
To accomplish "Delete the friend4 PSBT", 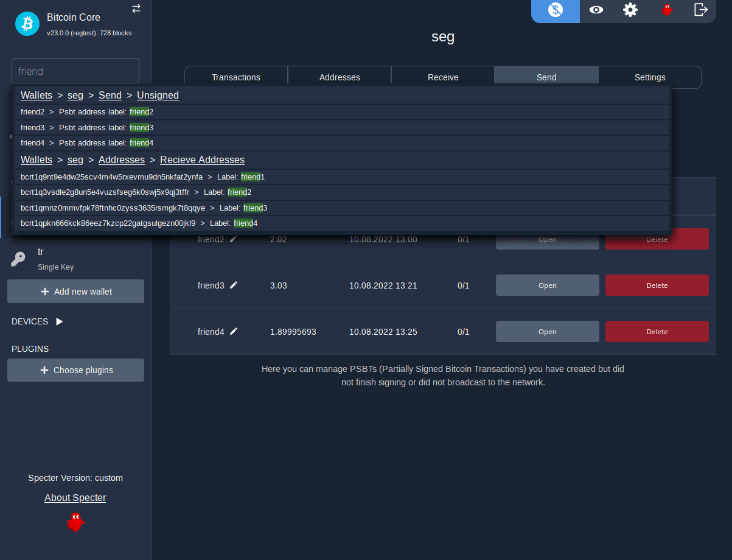I will [x=657, y=332].
